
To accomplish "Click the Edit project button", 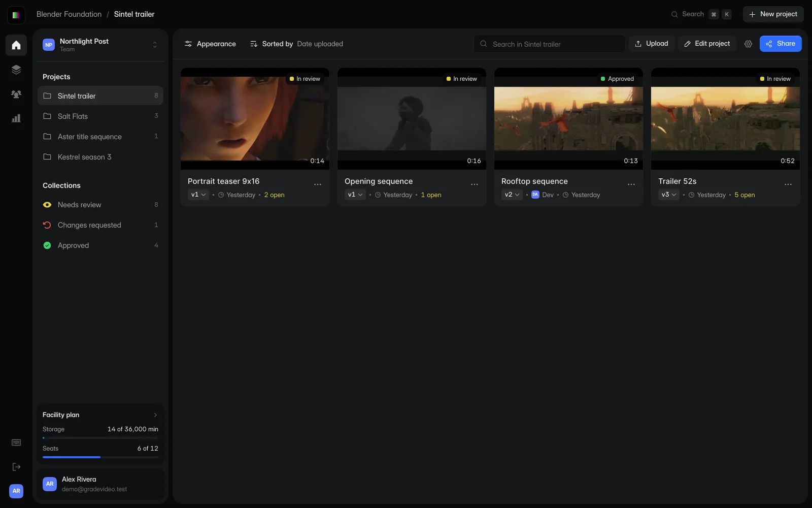I will 707,44.
